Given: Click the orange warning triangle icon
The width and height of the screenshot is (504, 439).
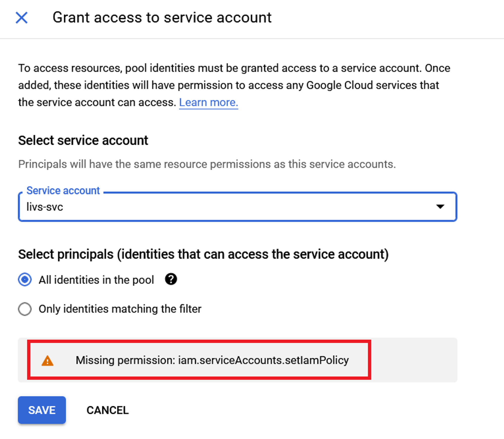Looking at the screenshot, I should pyautogui.click(x=47, y=360).
